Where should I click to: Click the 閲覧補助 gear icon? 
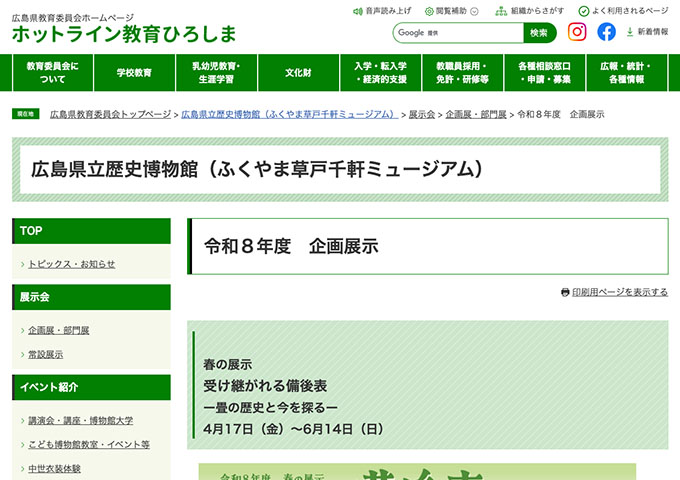point(429,11)
